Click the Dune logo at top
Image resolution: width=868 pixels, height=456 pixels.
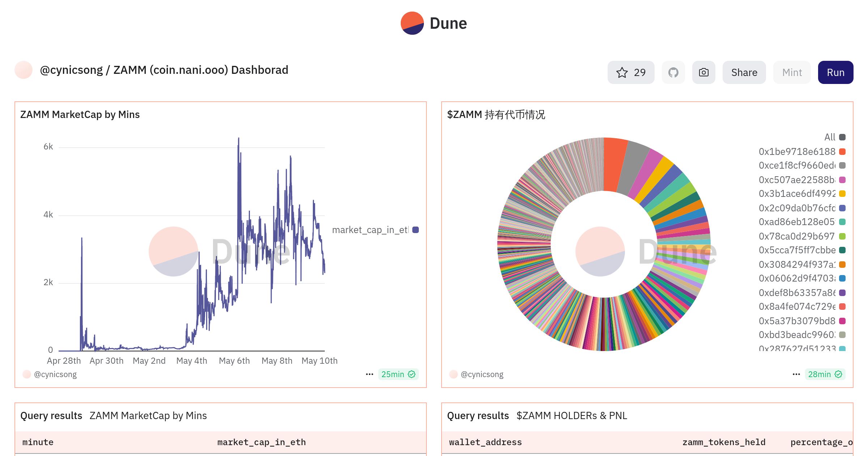434,23
